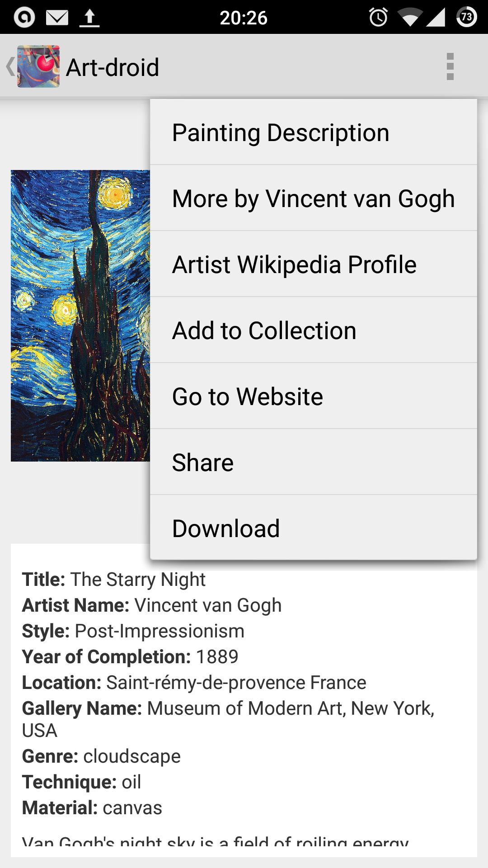Tap Download menu entry
This screenshot has width=488, height=868.
click(314, 528)
